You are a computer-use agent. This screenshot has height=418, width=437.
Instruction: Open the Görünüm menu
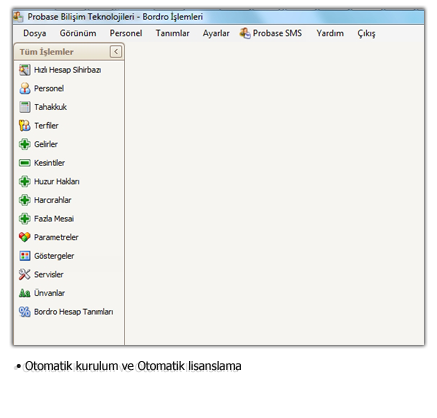78,33
